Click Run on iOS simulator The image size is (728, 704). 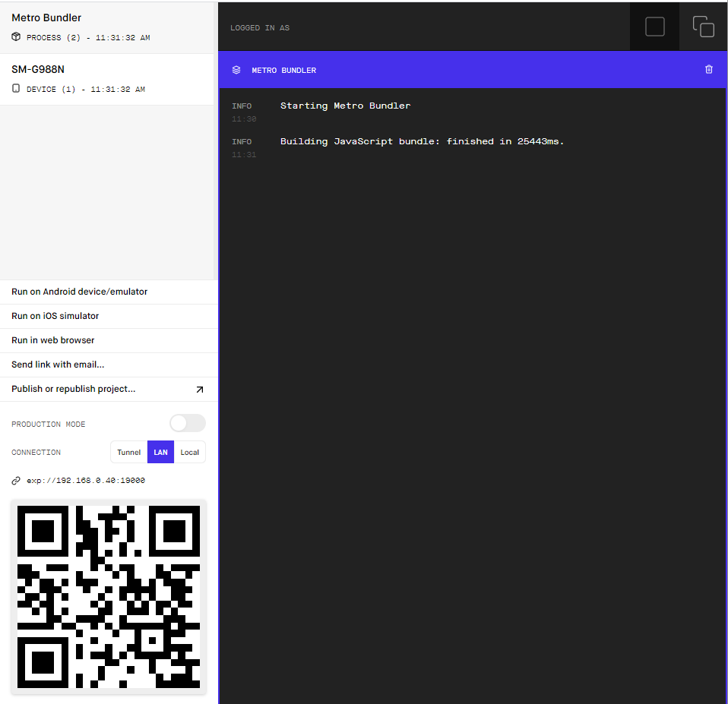coord(109,316)
